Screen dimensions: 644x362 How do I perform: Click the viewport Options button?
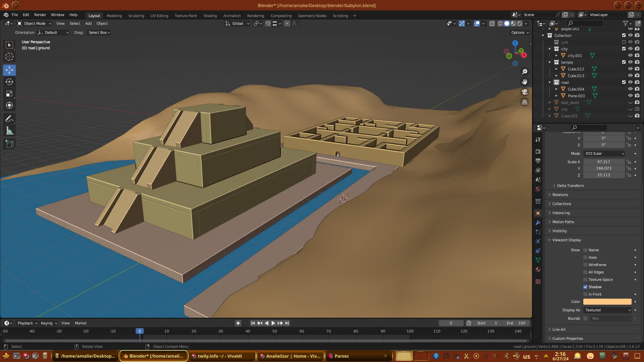coord(520,33)
